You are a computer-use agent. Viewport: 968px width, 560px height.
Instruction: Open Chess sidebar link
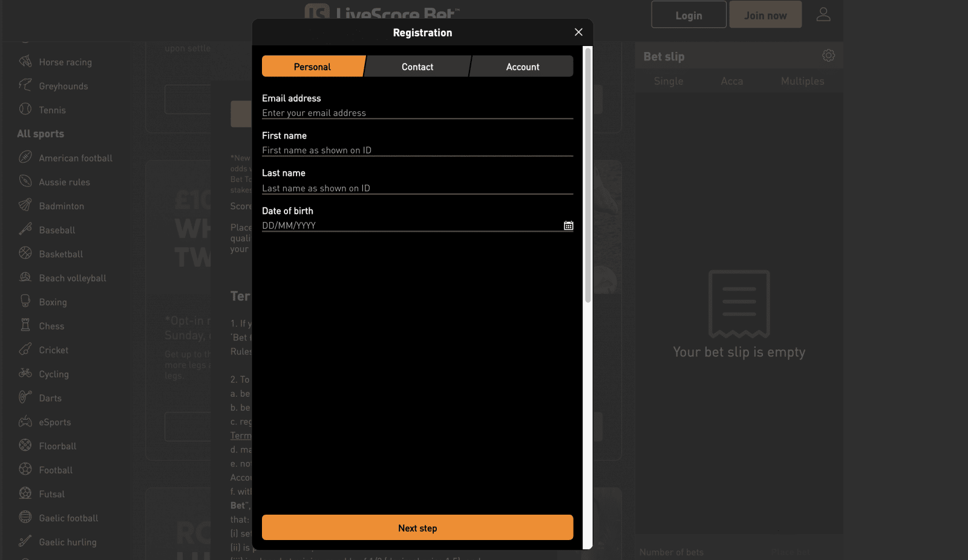(x=51, y=326)
